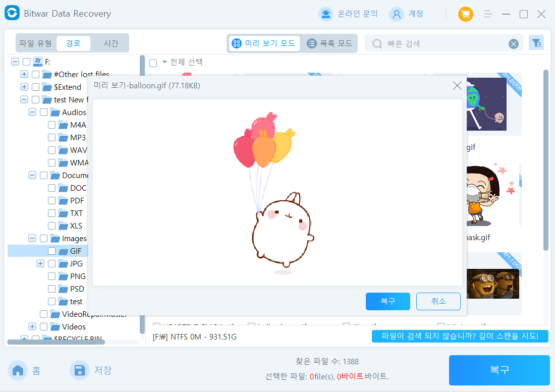
Task: Collapse the Documents node
Action: [32, 175]
